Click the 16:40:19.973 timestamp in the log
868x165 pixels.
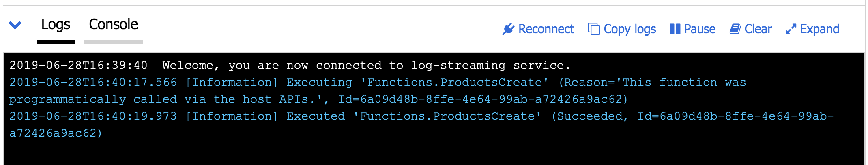pyautogui.click(x=93, y=116)
